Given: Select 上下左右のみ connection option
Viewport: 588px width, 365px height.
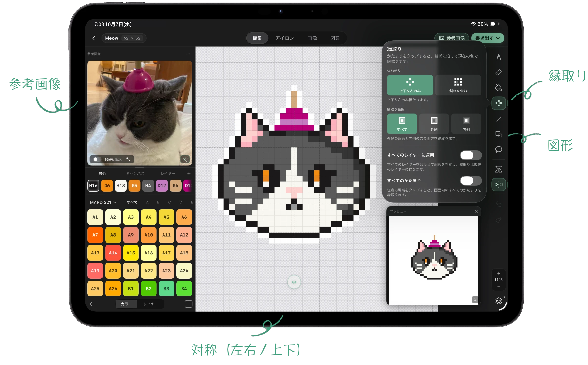Looking at the screenshot, I should (x=410, y=85).
